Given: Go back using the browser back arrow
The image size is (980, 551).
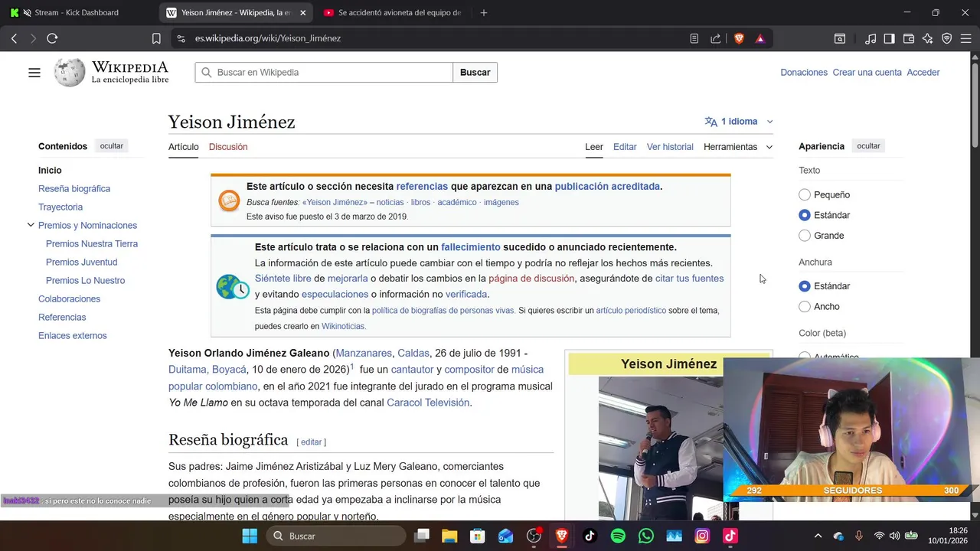Looking at the screenshot, I should pyautogui.click(x=14, y=38).
